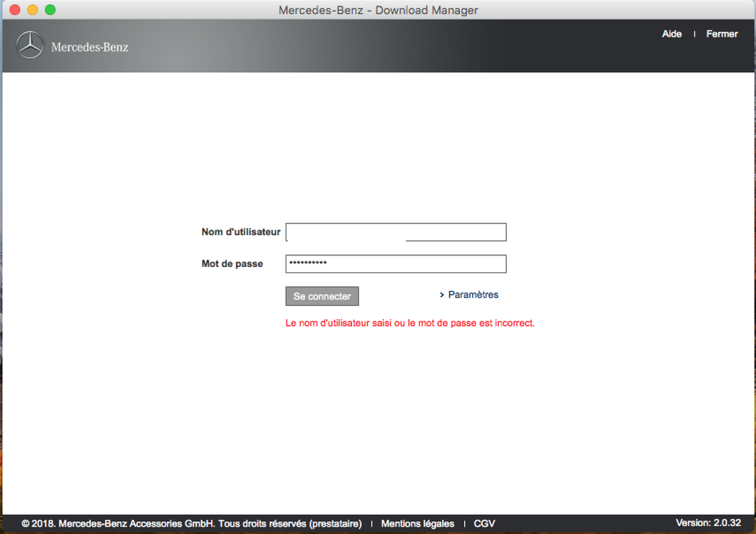Close the window with the red button
Viewport: 756px width, 534px height.
[x=15, y=9]
